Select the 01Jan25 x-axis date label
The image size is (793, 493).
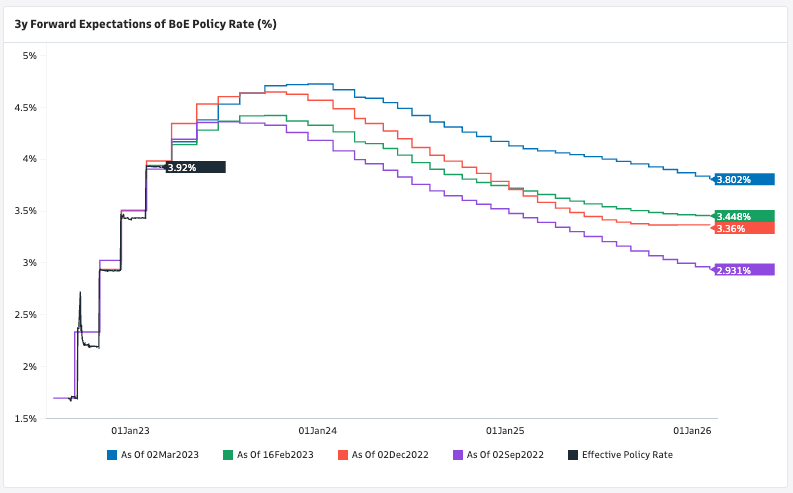(505, 430)
